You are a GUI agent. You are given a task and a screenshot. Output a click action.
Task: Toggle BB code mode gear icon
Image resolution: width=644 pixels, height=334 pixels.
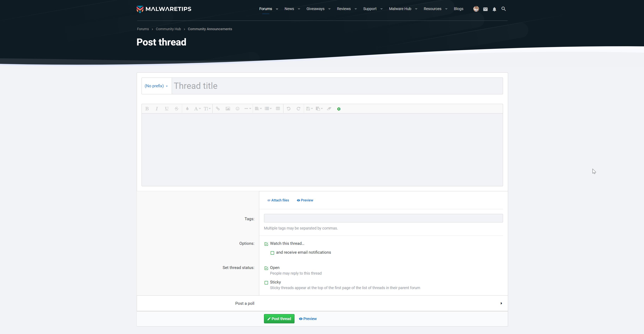click(x=339, y=109)
